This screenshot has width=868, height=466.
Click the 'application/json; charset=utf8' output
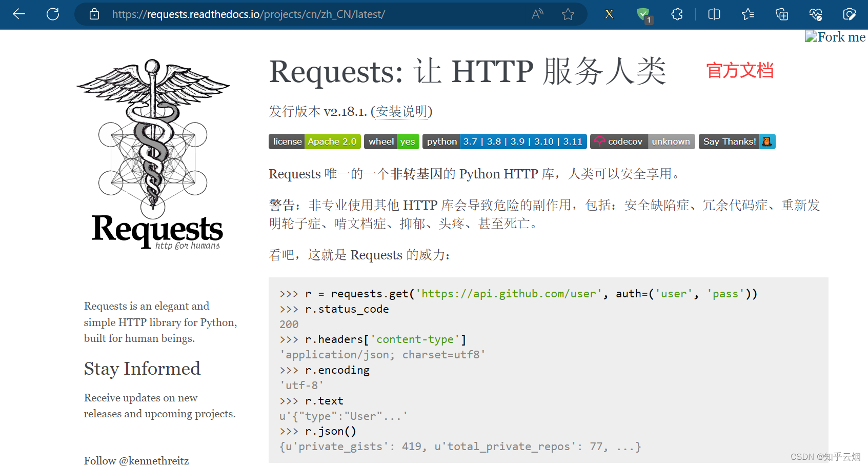tap(382, 355)
